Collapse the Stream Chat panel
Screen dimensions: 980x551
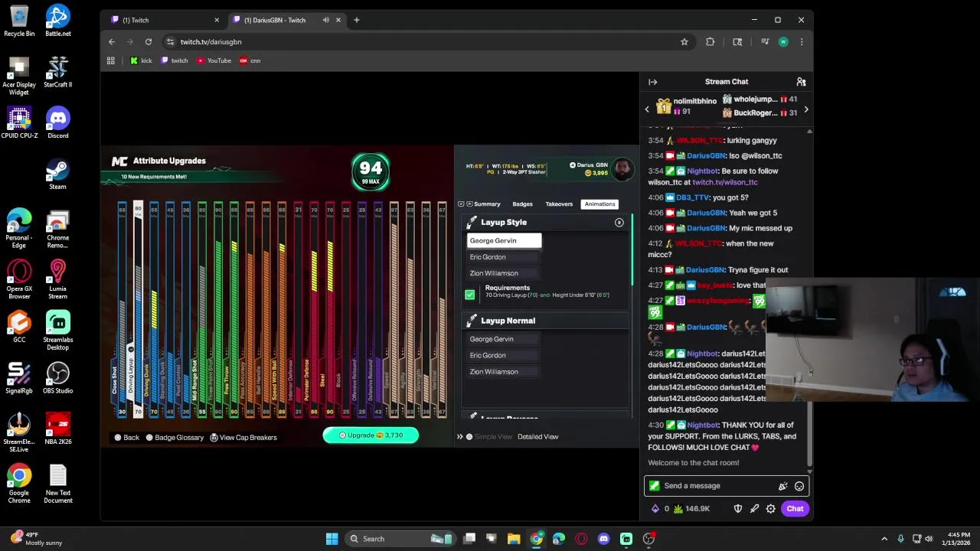pos(652,82)
